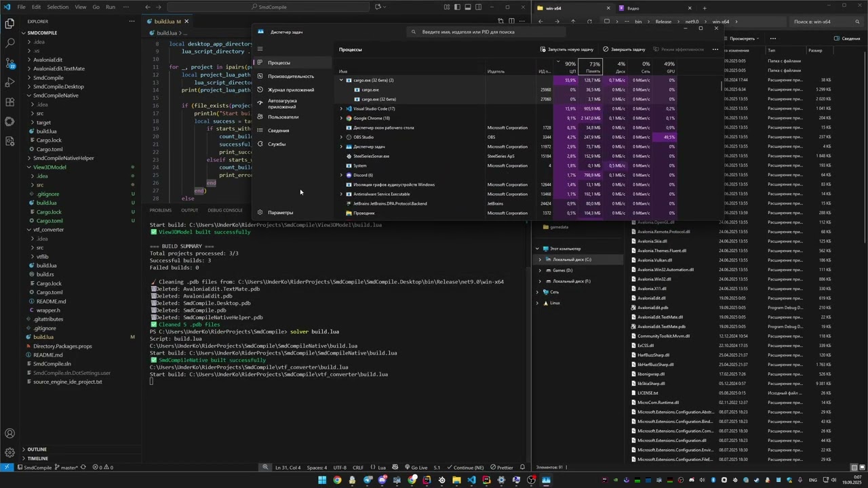The height and width of the screenshot is (488, 868).
Task: Expand the OUTLINE section in Explorer
Action: pyautogui.click(x=24, y=449)
